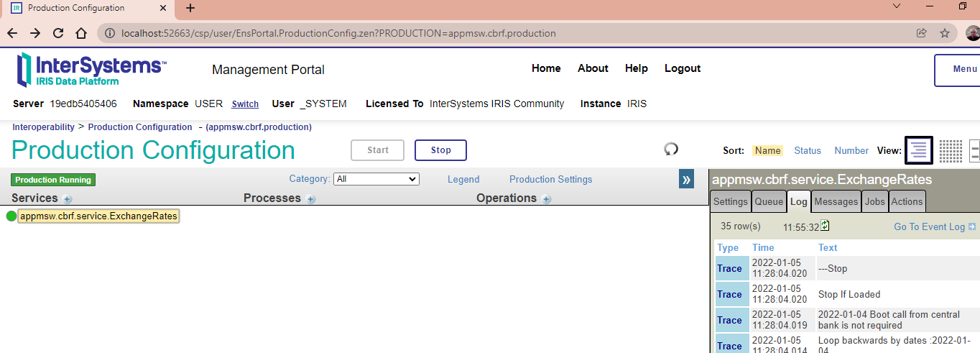Go back in browser history
The height and width of the screenshot is (353, 980).
12,33
